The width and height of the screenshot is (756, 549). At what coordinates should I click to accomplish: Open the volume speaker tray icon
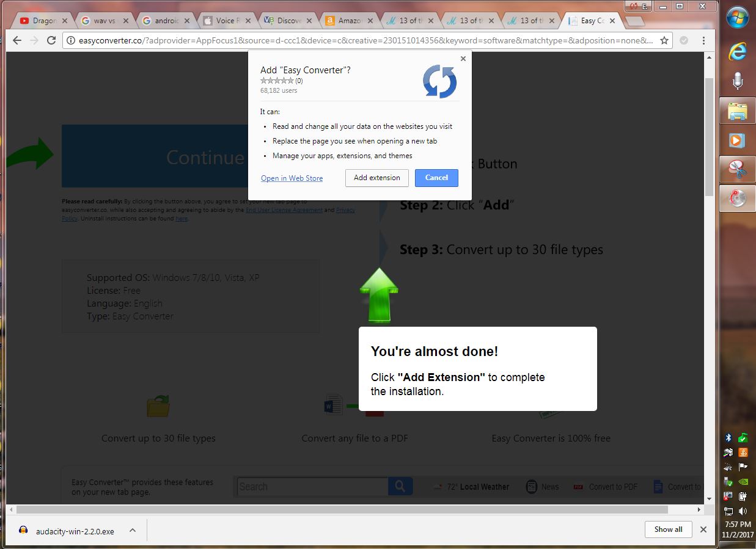743,511
